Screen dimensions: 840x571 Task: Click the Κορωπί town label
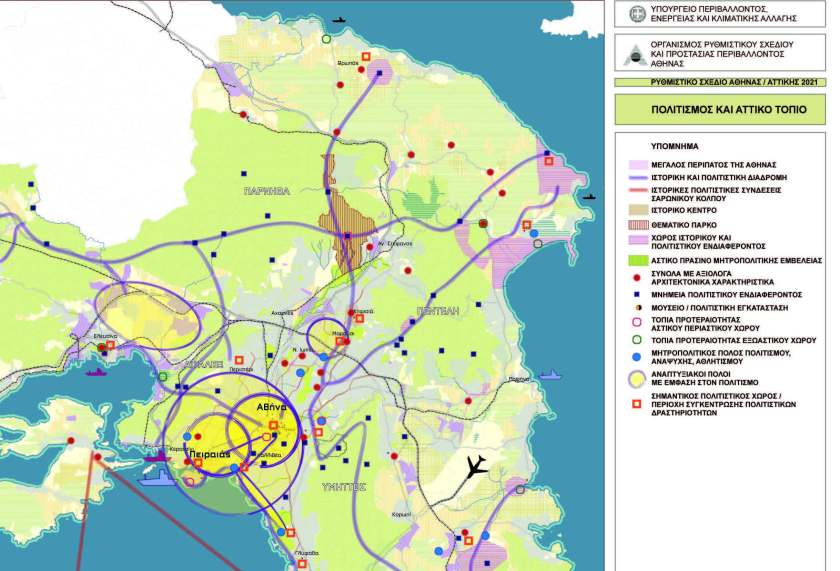(401, 514)
